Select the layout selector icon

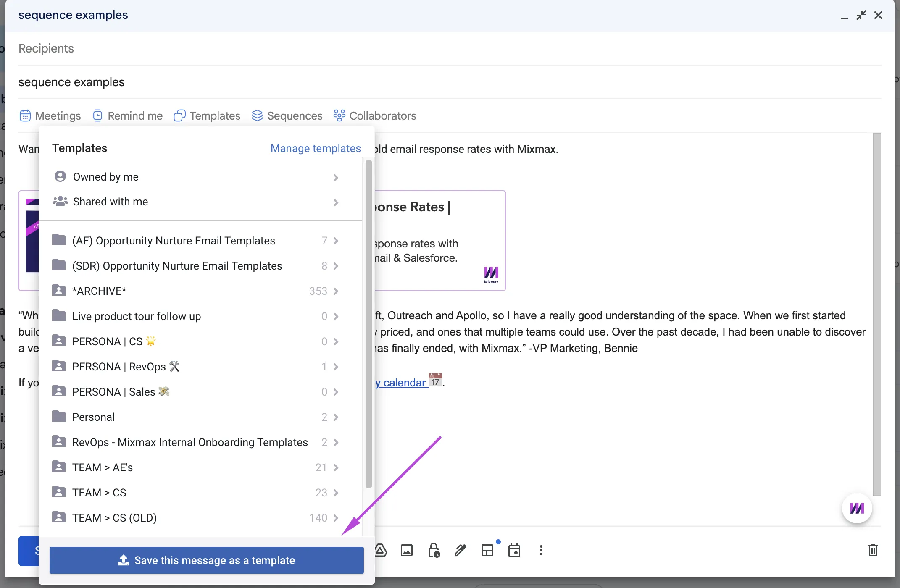(487, 550)
